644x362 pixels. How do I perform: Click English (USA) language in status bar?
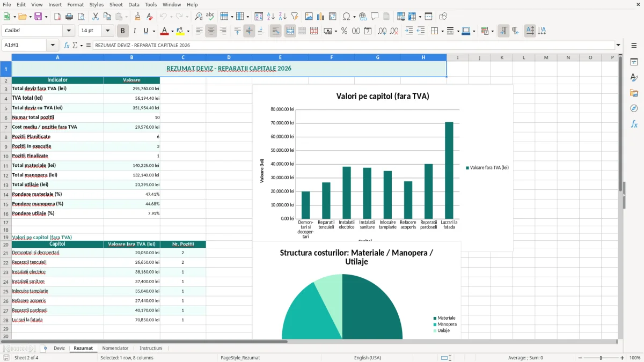pyautogui.click(x=368, y=358)
